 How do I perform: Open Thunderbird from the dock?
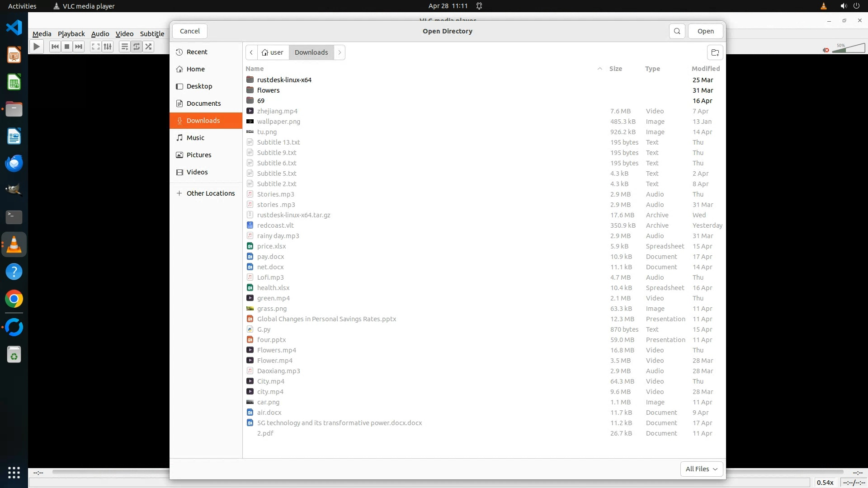coord(14,163)
